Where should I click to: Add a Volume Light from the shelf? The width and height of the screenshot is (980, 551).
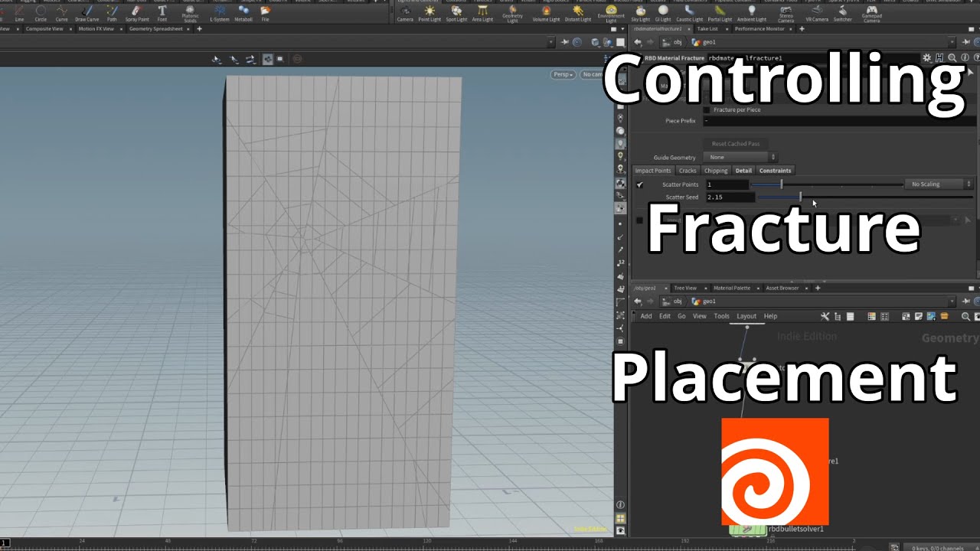pos(546,13)
